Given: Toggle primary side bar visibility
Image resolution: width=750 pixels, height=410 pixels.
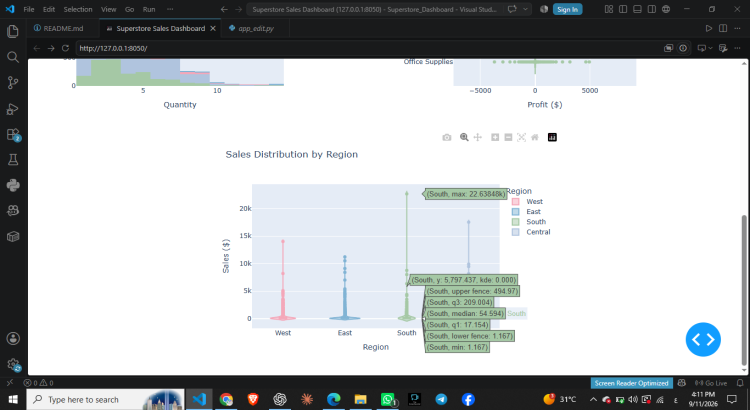Looking at the screenshot, I should [x=623, y=9].
